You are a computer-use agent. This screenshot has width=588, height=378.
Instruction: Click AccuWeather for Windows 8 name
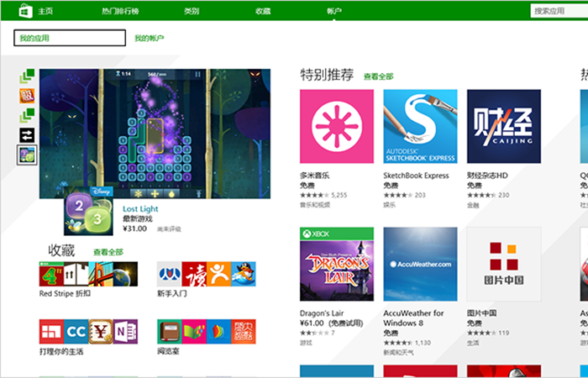click(x=413, y=318)
